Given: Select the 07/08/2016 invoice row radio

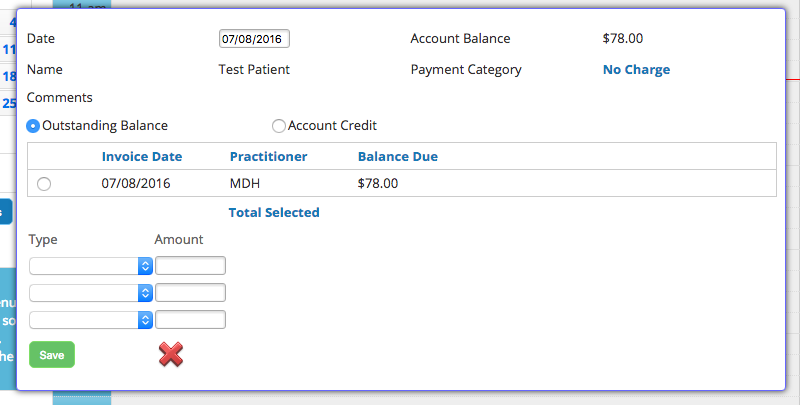Looking at the screenshot, I should [44, 184].
